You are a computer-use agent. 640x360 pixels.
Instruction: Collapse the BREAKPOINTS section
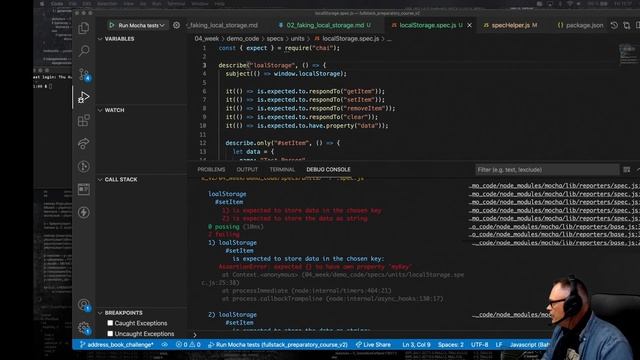click(x=120, y=313)
